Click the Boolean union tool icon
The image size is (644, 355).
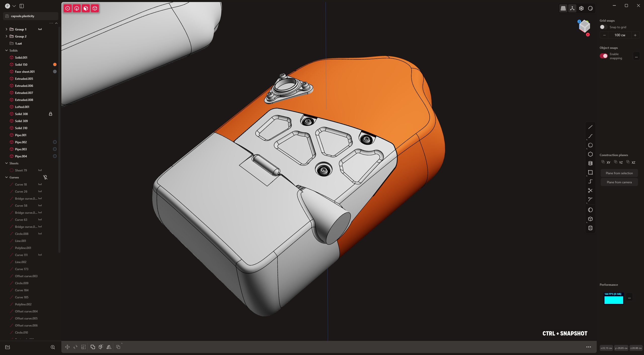[93, 347]
